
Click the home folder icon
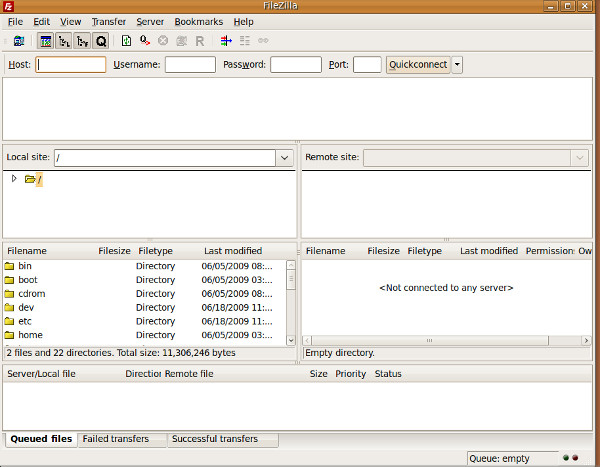[x=9, y=335]
